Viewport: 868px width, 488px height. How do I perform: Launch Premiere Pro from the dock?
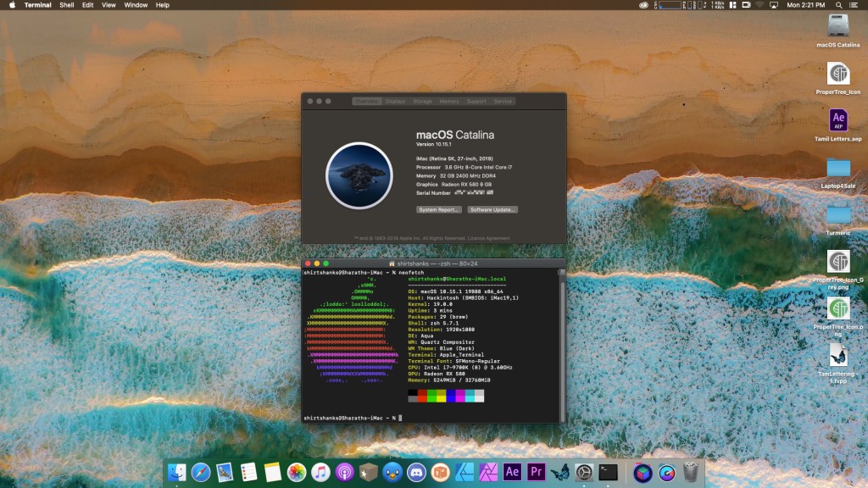(x=536, y=473)
